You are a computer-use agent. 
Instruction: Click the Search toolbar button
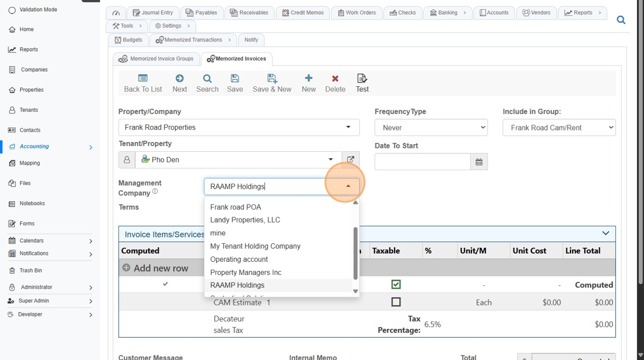coord(208,83)
